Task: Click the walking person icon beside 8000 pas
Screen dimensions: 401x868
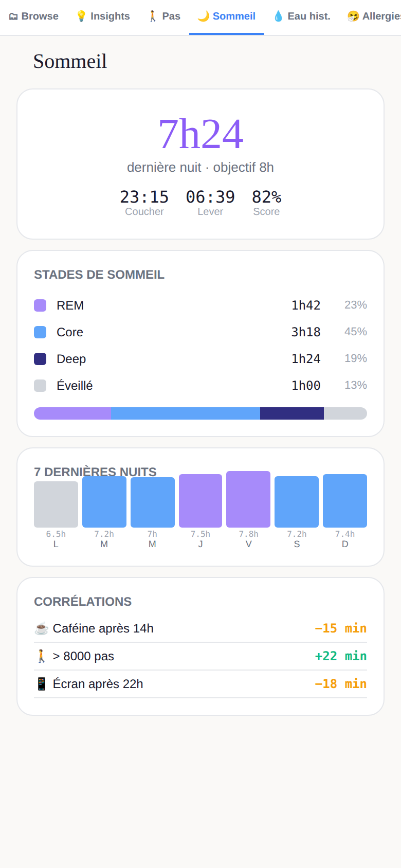Action: 42,656
